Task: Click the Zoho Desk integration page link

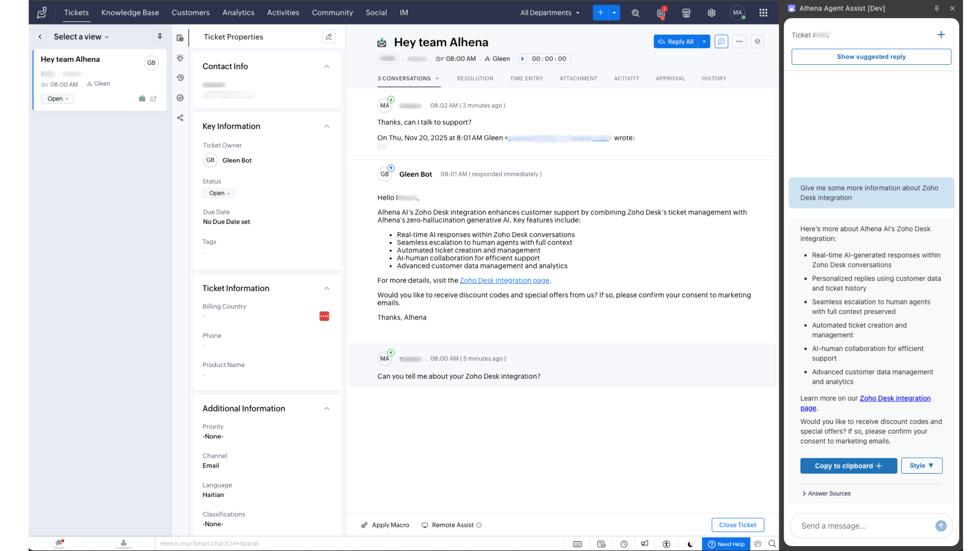Action: pyautogui.click(x=504, y=280)
